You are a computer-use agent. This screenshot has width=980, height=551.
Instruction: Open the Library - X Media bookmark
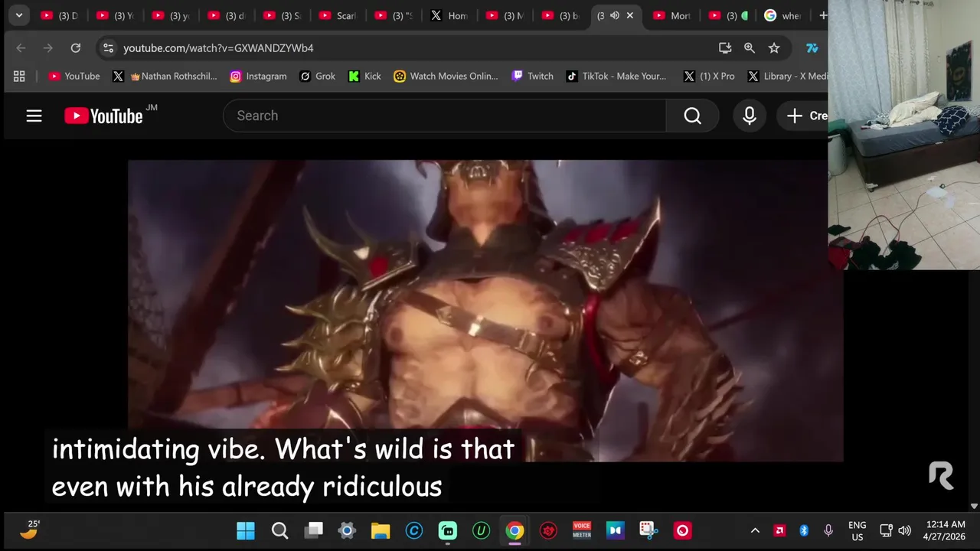tap(787, 76)
